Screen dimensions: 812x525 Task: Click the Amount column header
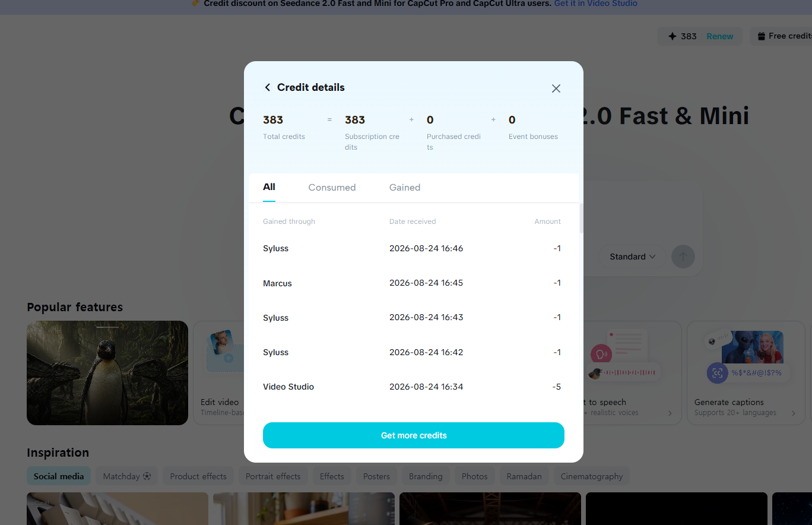click(x=547, y=222)
